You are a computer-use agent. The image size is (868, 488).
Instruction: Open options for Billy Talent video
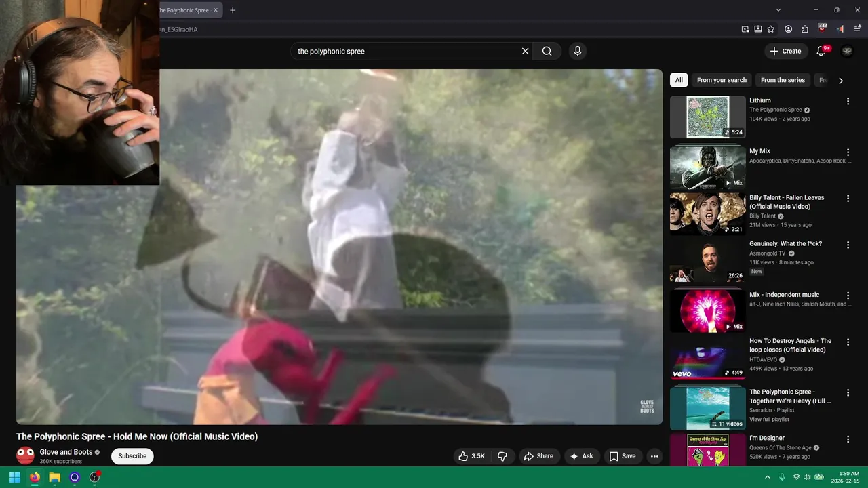pos(848,199)
